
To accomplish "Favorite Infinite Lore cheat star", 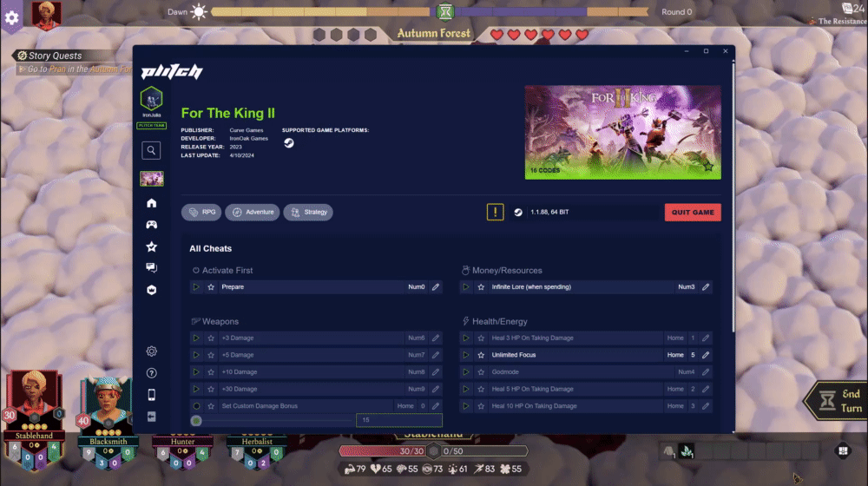I will coord(481,286).
